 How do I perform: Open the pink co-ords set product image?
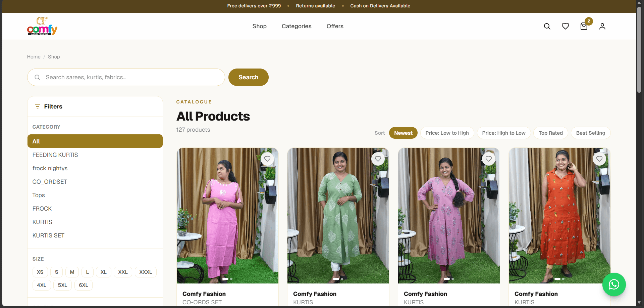tap(227, 216)
